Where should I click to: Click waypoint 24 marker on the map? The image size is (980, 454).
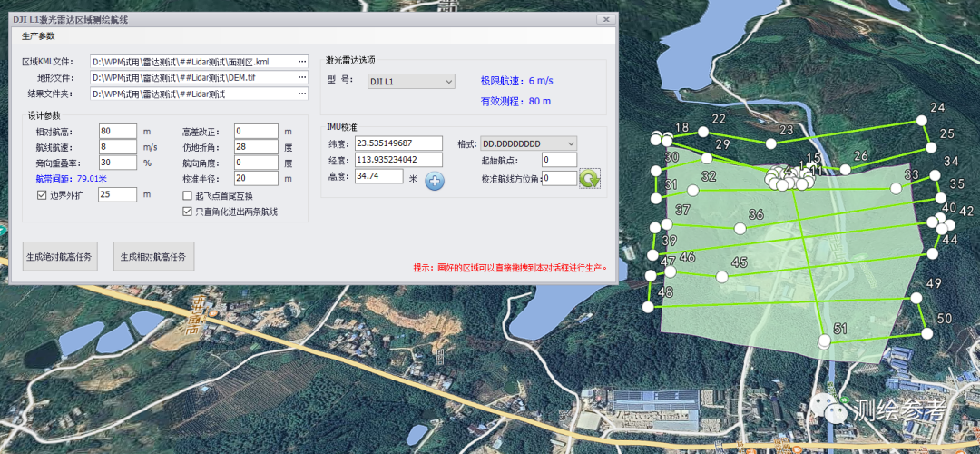pyautogui.click(x=921, y=120)
